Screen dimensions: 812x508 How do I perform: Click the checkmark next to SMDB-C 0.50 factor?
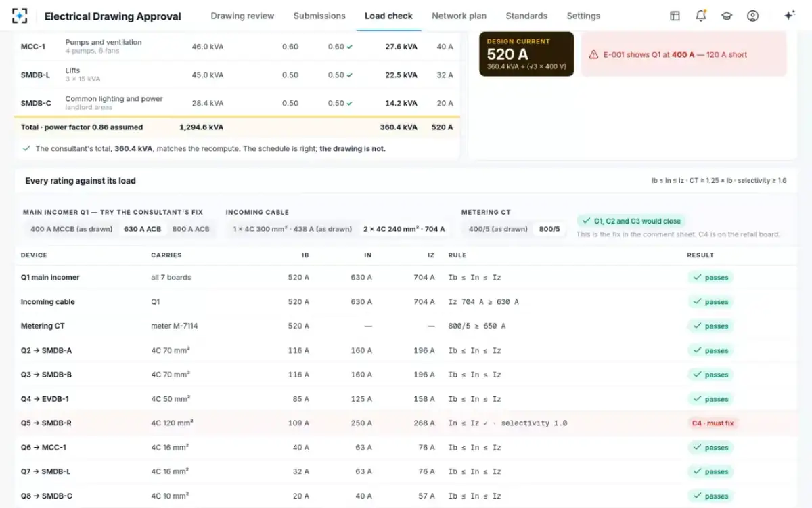(350, 104)
